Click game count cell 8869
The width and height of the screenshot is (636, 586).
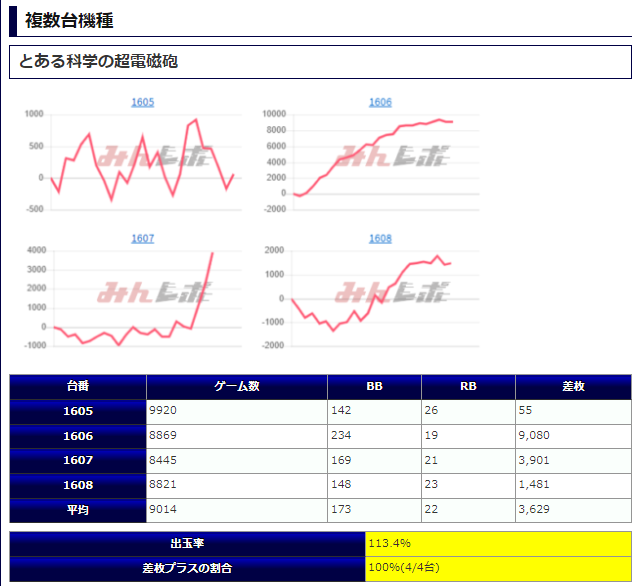pos(237,436)
